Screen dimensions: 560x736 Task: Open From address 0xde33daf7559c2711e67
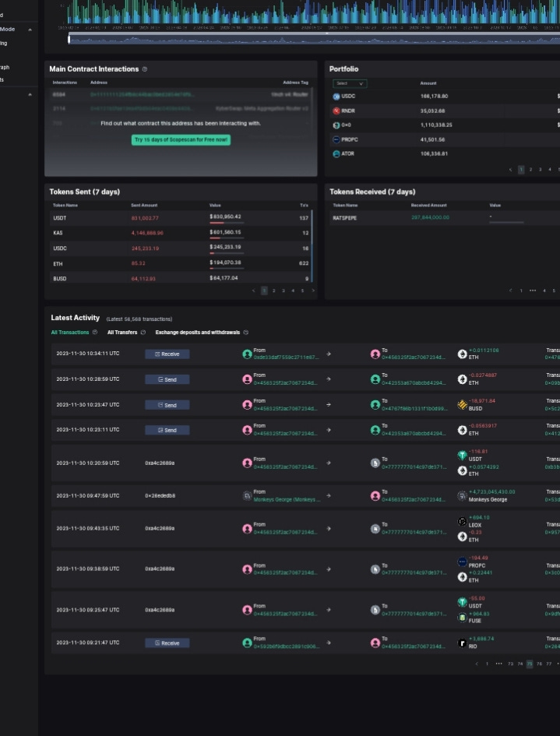pos(286,357)
